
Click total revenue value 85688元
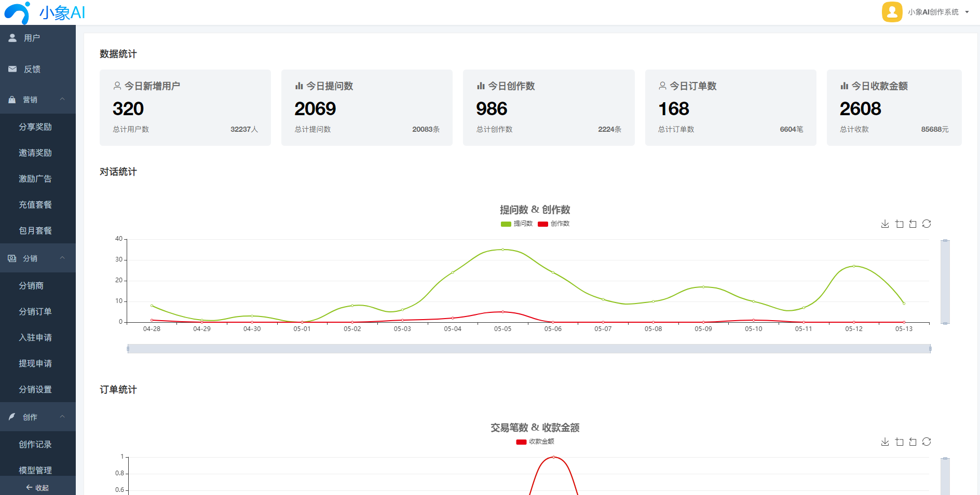tap(935, 129)
